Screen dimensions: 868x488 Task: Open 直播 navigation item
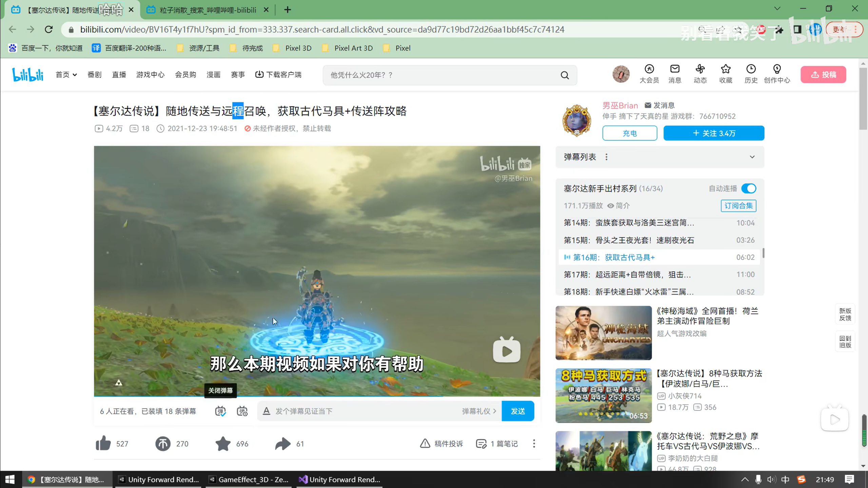[x=119, y=75]
